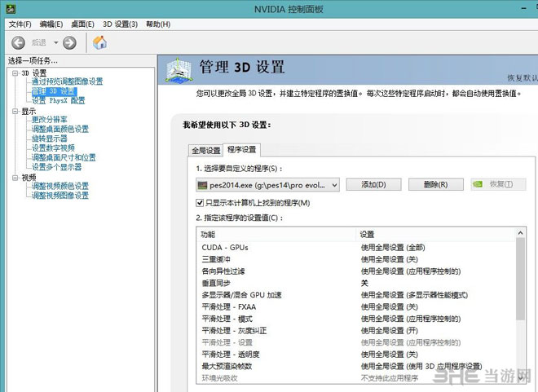The width and height of the screenshot is (538, 392).
Task: Click the 恢复默认 link in header
Action: (x=523, y=78)
